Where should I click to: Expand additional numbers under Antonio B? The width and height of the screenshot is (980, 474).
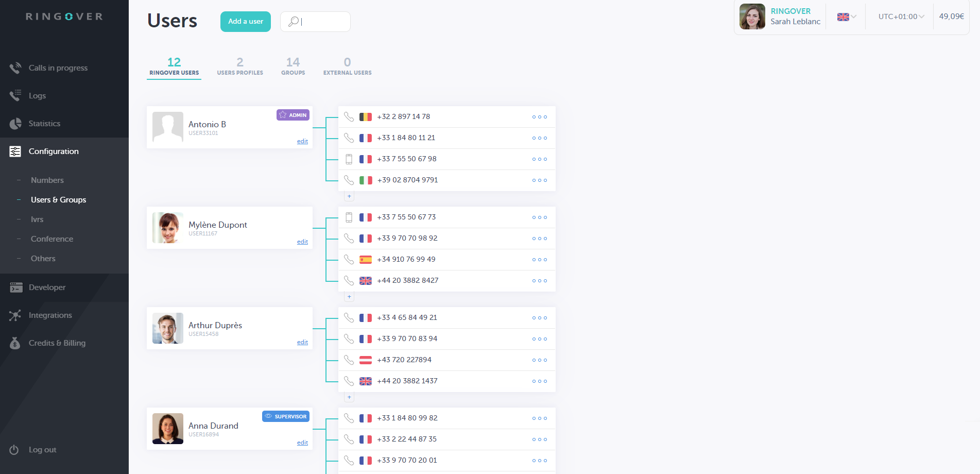pos(349,196)
